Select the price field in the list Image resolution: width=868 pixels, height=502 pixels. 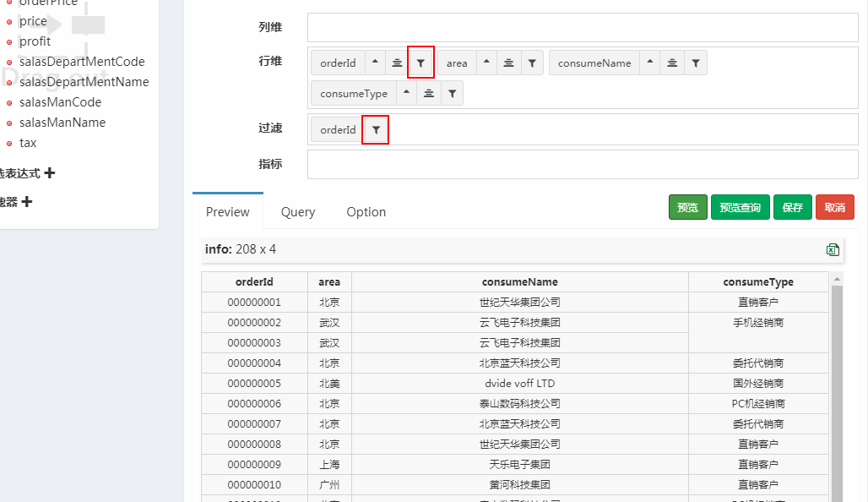point(33,21)
